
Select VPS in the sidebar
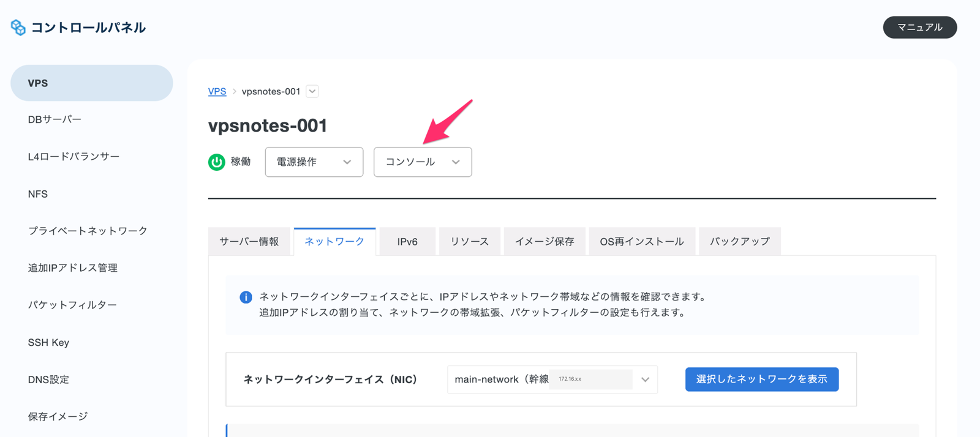[x=92, y=83]
